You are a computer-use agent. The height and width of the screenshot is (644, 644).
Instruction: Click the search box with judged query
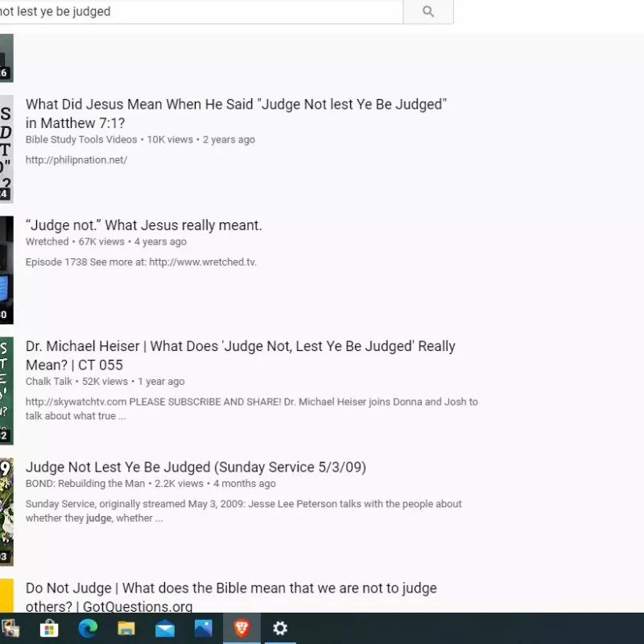201,11
